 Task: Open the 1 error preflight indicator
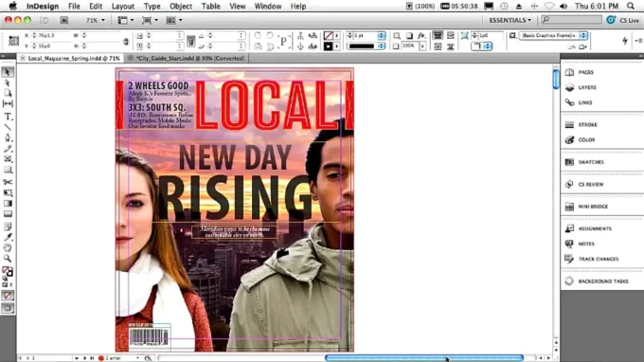coord(113,358)
